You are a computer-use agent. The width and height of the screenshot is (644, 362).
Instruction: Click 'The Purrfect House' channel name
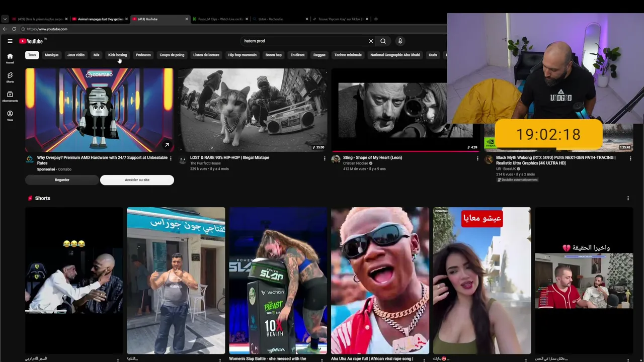[x=205, y=163]
